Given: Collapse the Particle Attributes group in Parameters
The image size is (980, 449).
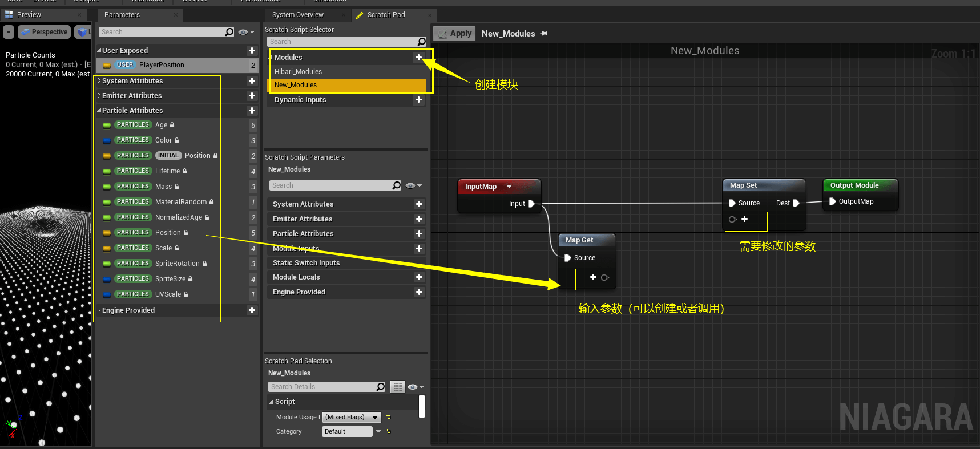Looking at the screenshot, I should point(99,111).
